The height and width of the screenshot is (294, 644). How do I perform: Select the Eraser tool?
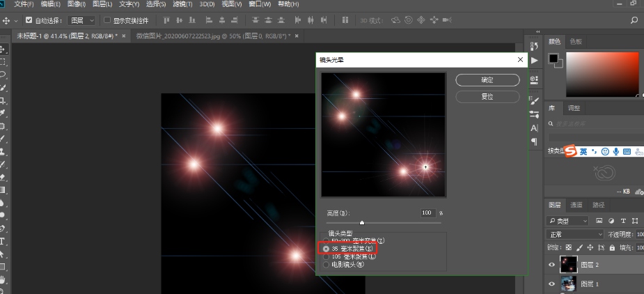[x=3, y=177]
